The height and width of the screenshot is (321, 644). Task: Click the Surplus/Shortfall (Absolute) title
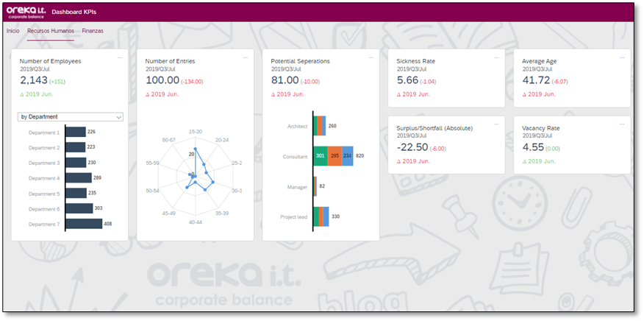click(x=434, y=128)
